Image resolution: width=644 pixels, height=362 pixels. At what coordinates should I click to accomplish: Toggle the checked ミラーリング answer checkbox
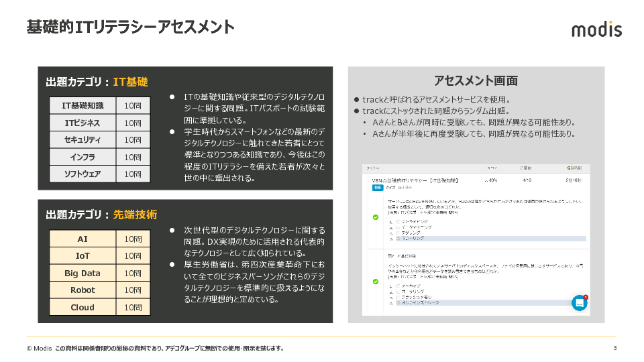(x=398, y=238)
